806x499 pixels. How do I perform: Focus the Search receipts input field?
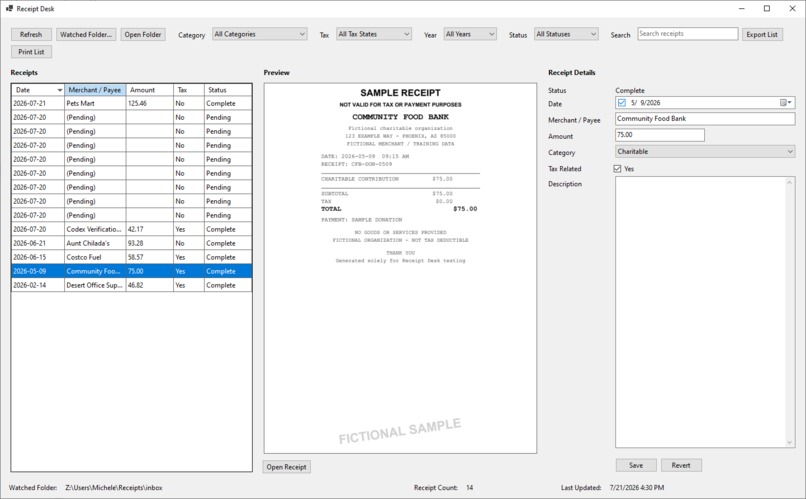688,34
